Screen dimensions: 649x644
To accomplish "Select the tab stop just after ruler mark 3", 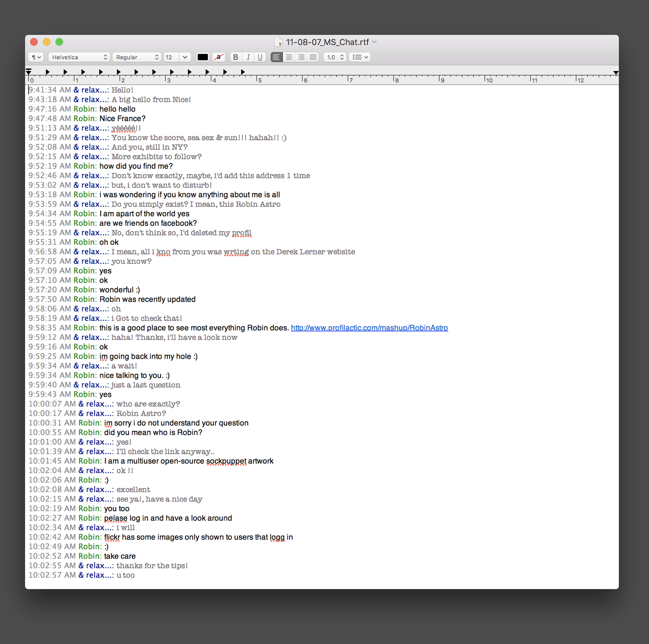I will (172, 72).
